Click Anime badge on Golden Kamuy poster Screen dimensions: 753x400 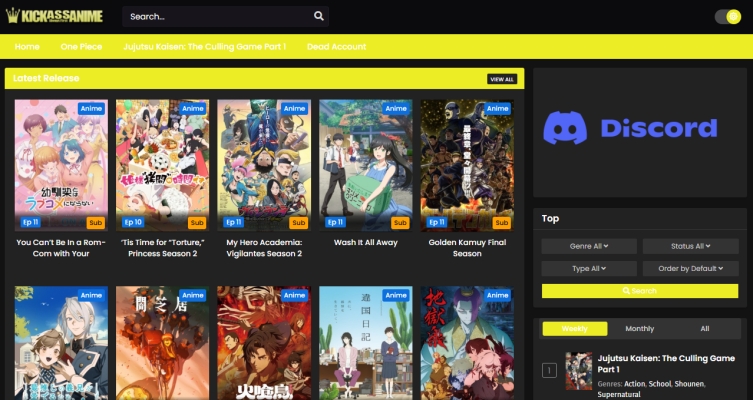coord(498,109)
